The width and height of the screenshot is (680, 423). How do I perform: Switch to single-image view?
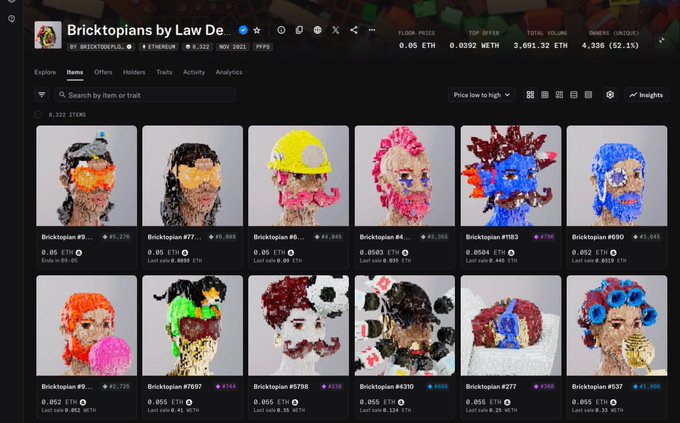(588, 95)
